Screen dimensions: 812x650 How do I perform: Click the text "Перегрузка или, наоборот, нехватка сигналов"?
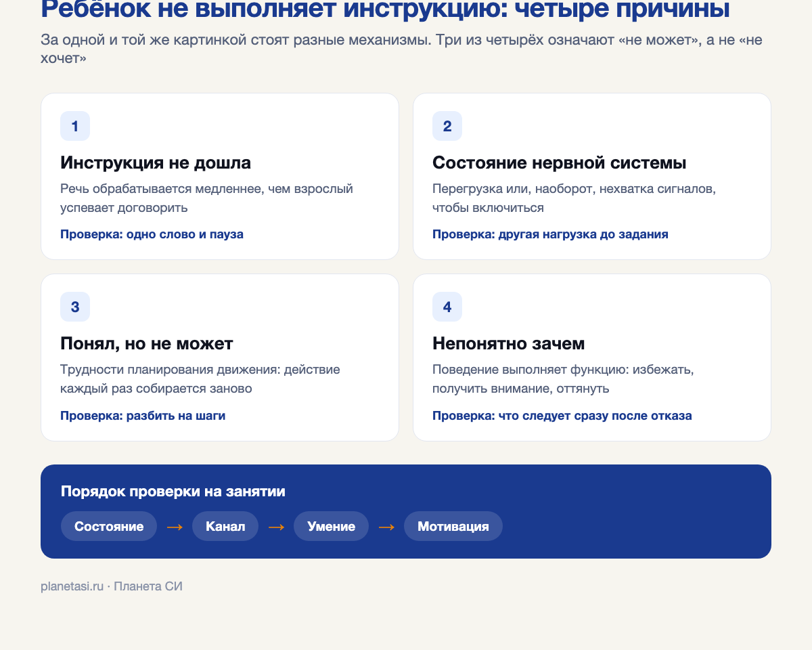pos(574,198)
